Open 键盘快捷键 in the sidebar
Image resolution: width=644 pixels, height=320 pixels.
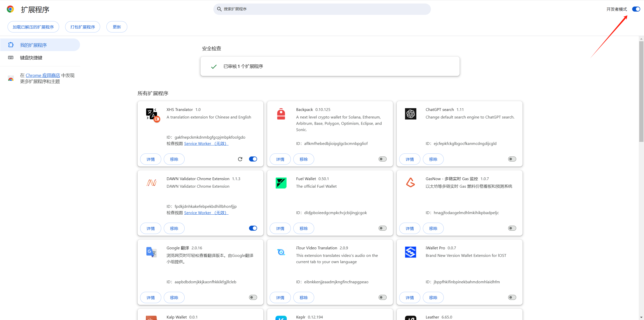(31, 58)
